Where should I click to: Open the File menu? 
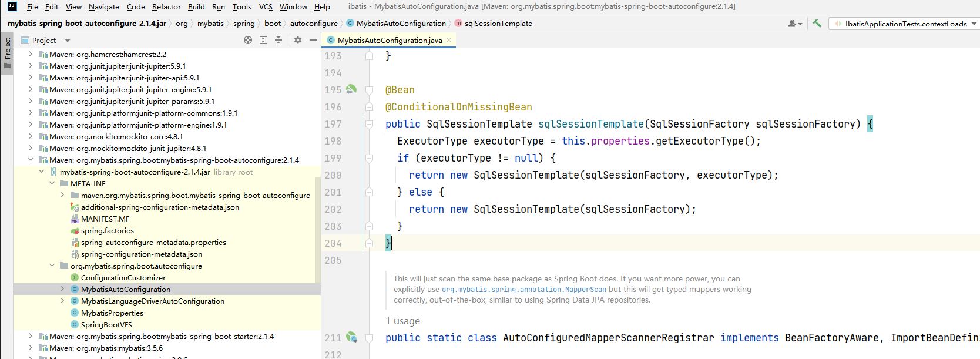pyautogui.click(x=32, y=6)
